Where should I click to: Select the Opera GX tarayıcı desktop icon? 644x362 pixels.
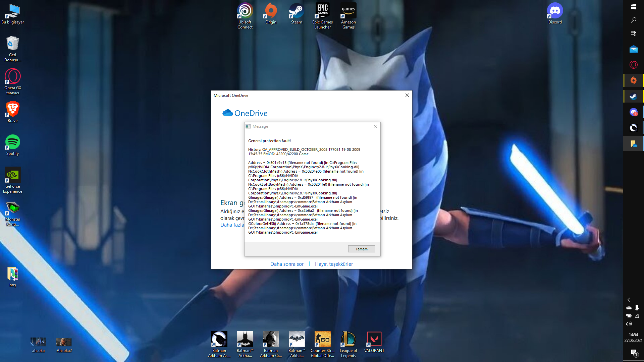pyautogui.click(x=13, y=82)
